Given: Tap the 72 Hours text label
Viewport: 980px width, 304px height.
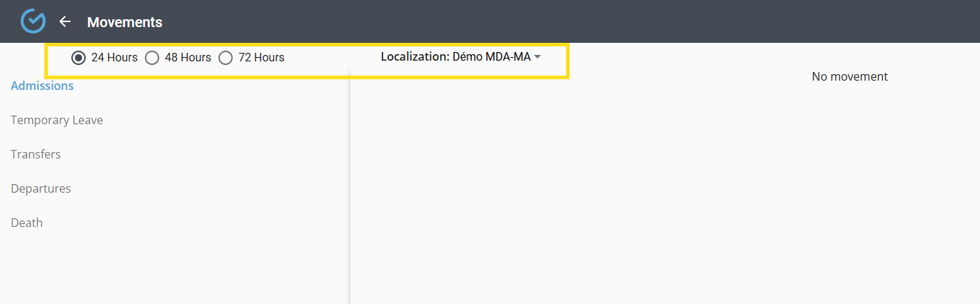Looking at the screenshot, I should tap(261, 58).
